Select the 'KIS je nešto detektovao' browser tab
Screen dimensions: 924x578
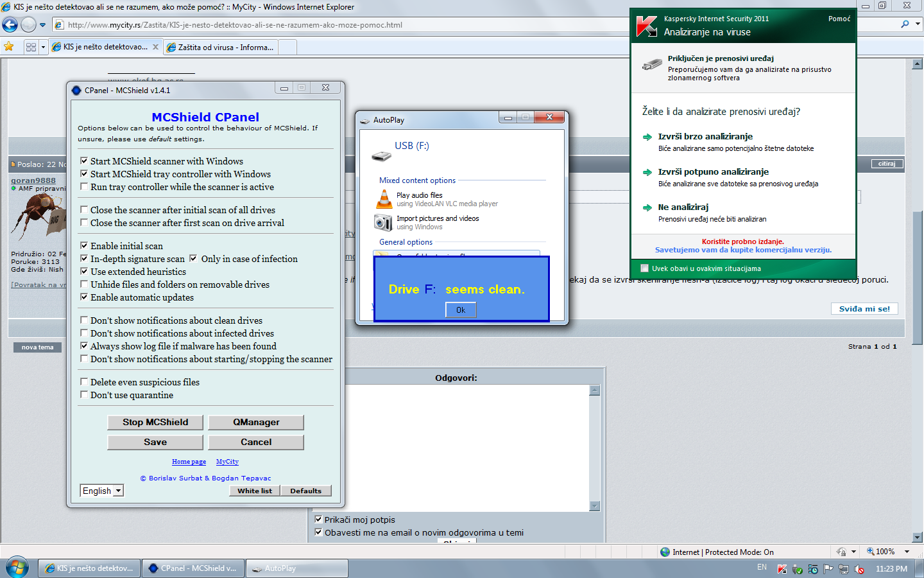click(105, 47)
